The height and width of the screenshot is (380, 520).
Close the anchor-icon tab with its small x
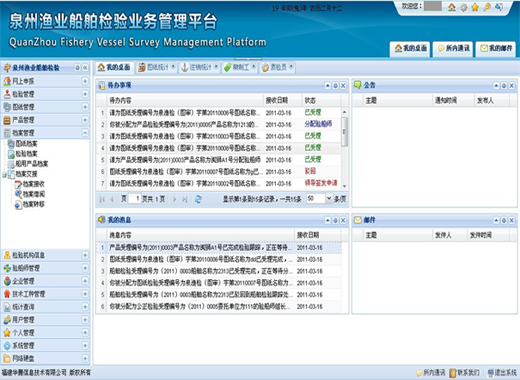(216, 66)
